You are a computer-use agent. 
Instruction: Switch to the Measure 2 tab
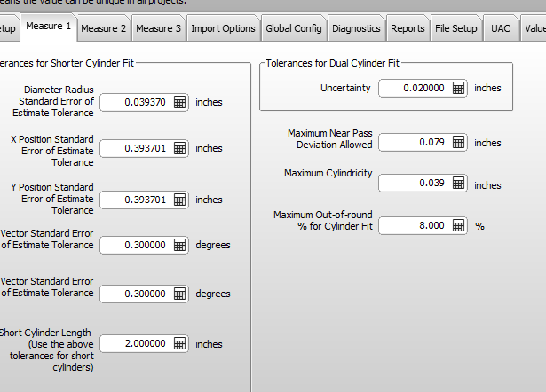pos(104,28)
